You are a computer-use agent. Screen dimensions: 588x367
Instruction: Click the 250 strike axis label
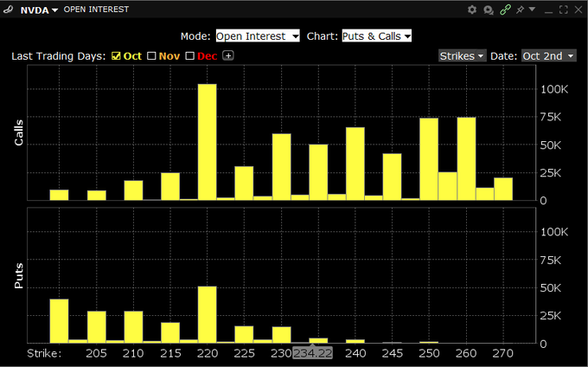[429, 353]
